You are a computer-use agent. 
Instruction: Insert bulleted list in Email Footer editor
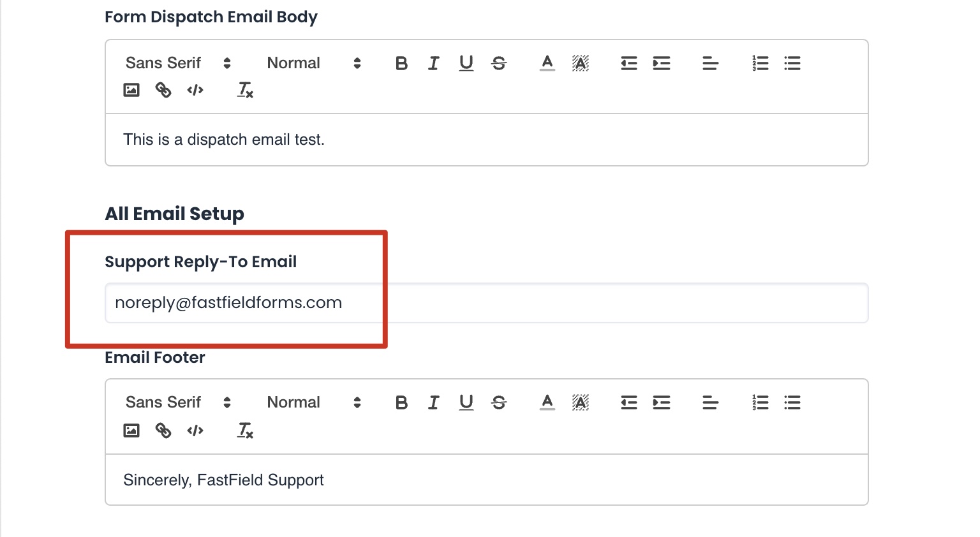tap(792, 402)
